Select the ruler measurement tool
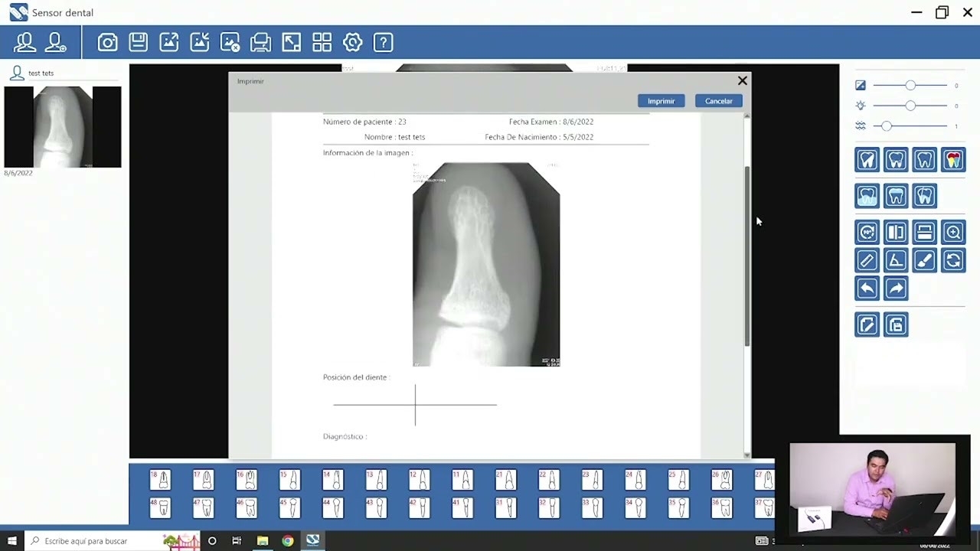 tap(867, 260)
